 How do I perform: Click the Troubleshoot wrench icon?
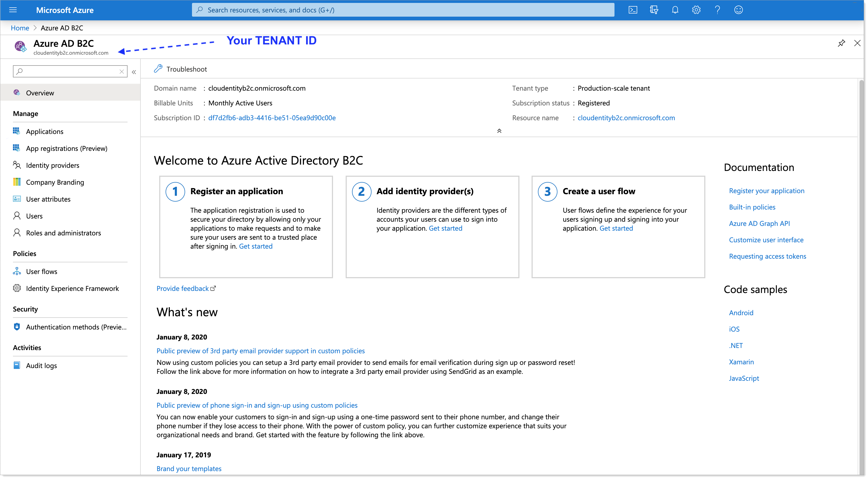[x=158, y=69]
